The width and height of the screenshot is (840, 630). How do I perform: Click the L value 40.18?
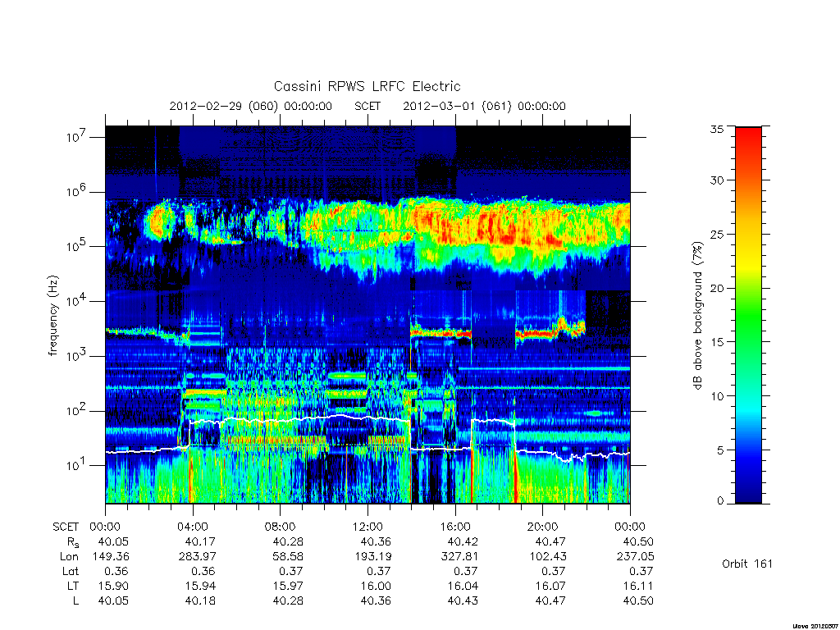tap(200, 601)
